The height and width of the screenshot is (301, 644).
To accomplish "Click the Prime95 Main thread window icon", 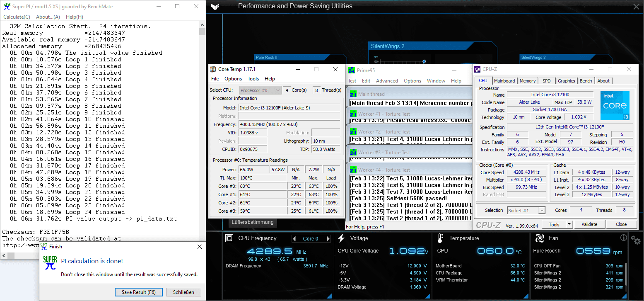I will tap(353, 94).
